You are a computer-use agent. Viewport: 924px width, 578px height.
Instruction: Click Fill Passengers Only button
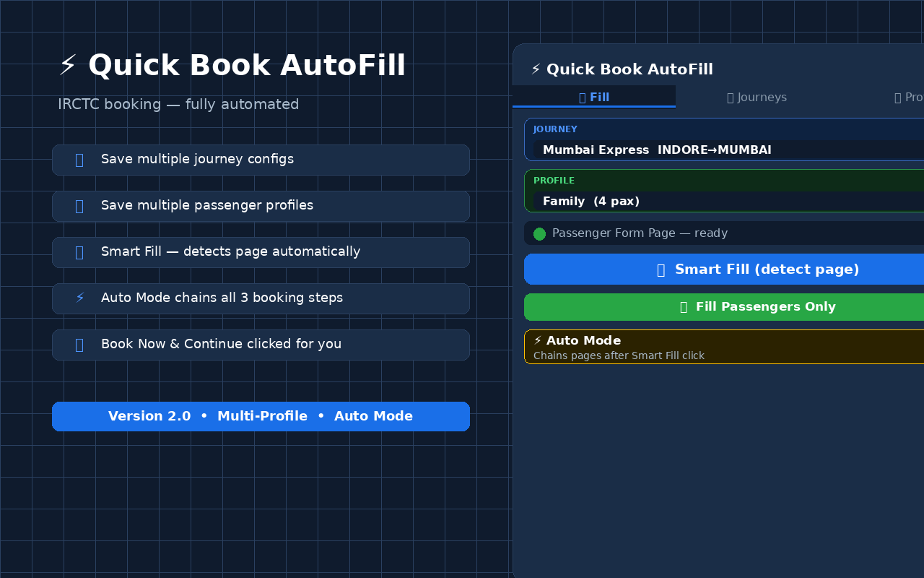724,307
